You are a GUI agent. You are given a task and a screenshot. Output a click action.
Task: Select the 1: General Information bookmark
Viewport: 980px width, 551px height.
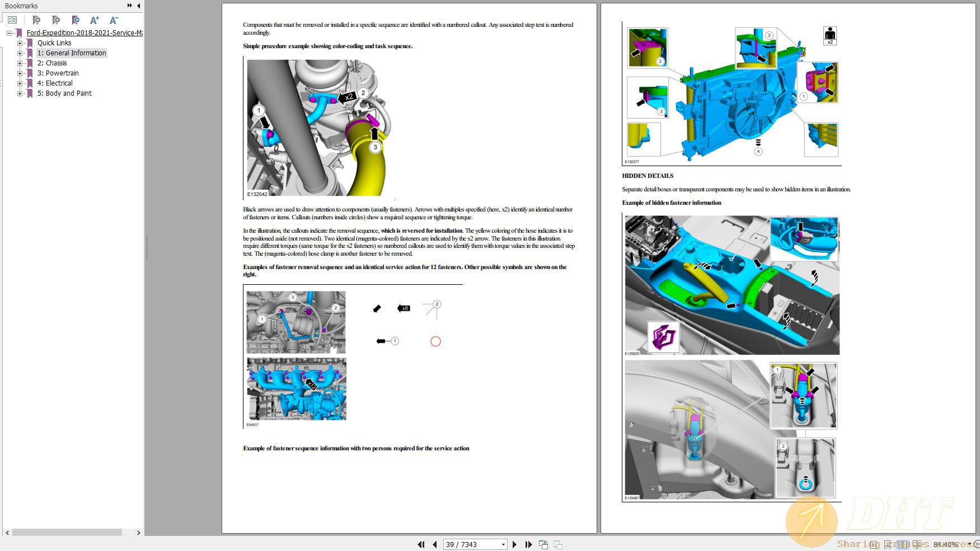click(x=72, y=53)
